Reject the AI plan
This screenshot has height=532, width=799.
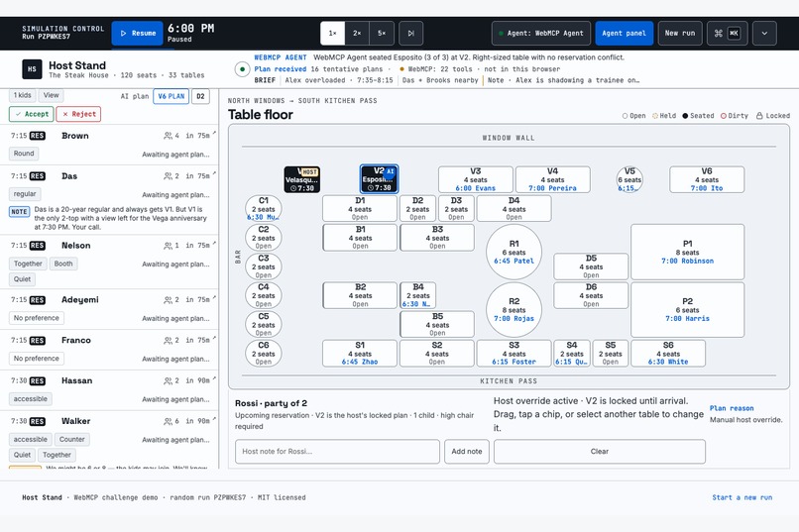[x=78, y=114]
